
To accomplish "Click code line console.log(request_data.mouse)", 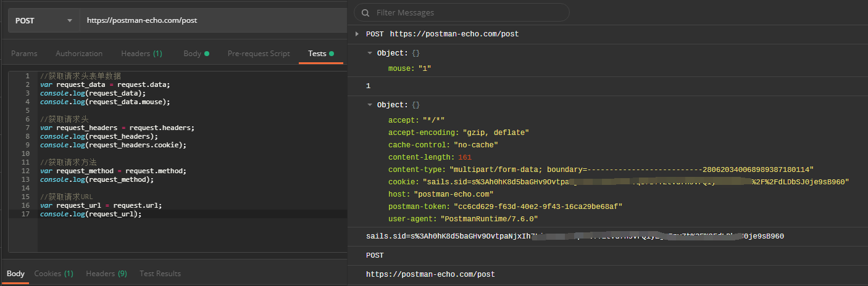I will coord(105,102).
